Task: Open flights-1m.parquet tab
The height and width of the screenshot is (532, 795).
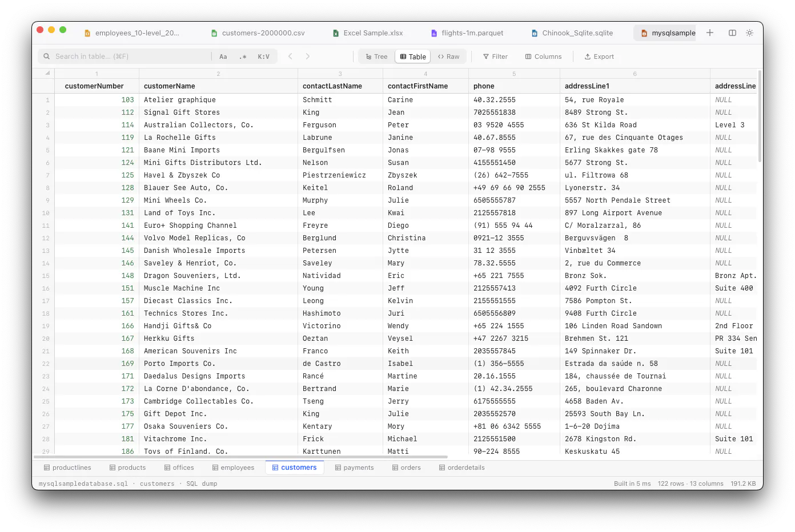Action: pyautogui.click(x=467, y=33)
